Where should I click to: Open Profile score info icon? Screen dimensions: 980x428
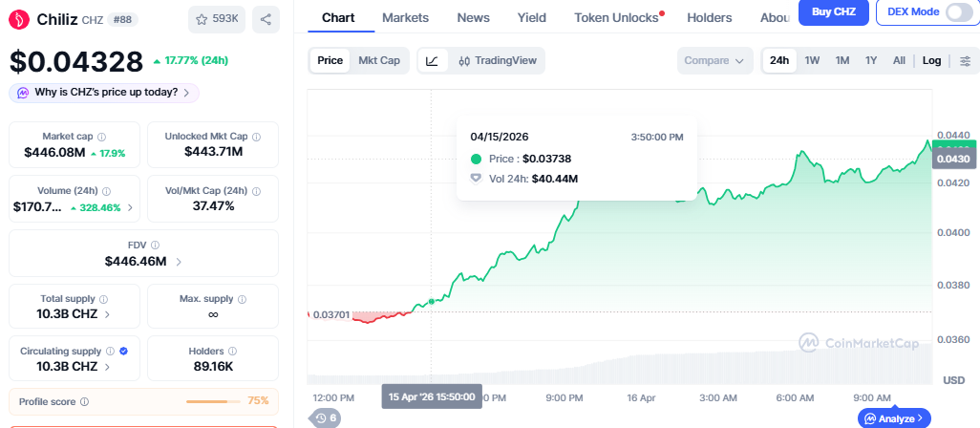pos(84,402)
